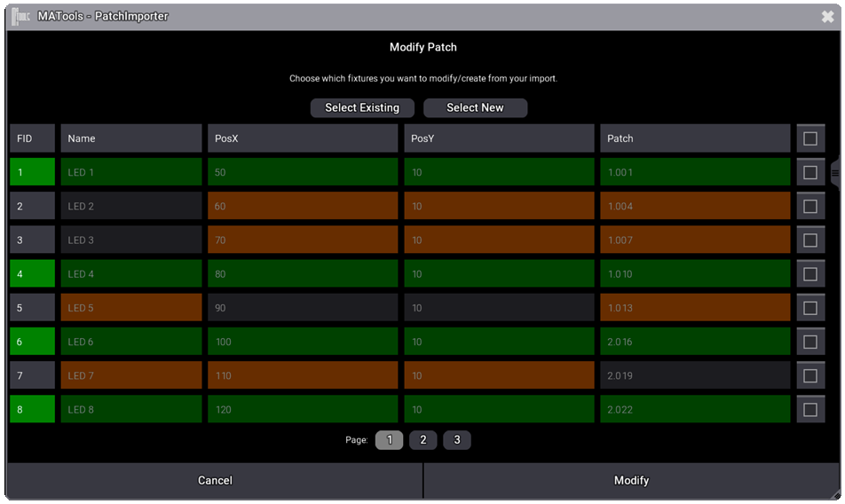Click PosX value 90
Viewport: 845px width, 504px height.
coord(303,308)
